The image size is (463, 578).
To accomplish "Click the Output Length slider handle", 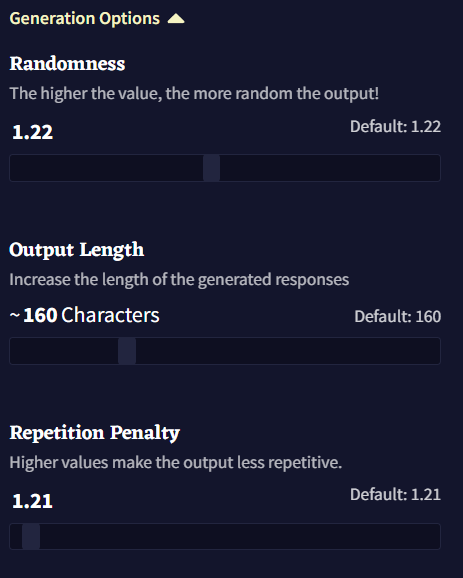I will pyautogui.click(x=127, y=351).
